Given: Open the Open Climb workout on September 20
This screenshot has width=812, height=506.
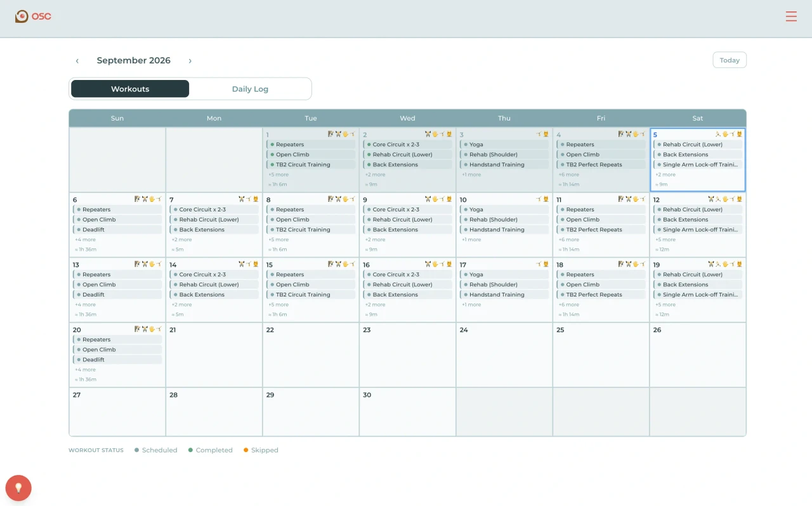Looking at the screenshot, I should coord(117,349).
